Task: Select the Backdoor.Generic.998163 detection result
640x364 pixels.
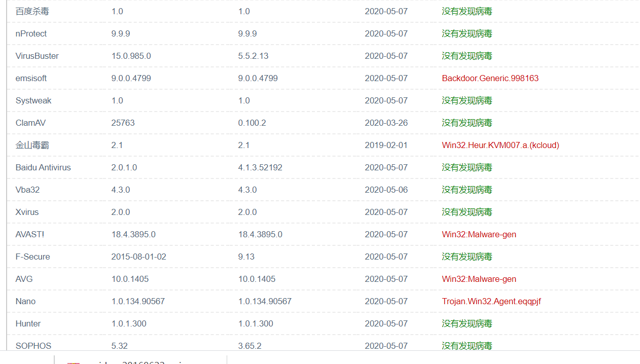Action: 490,78
